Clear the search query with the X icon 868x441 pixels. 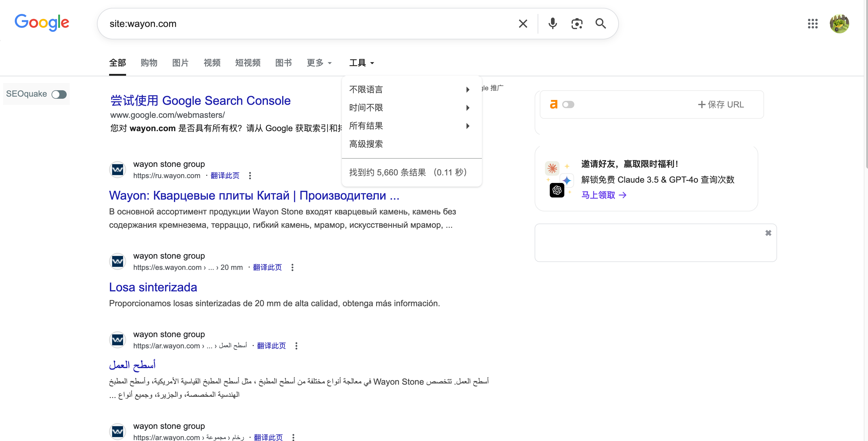(522, 24)
